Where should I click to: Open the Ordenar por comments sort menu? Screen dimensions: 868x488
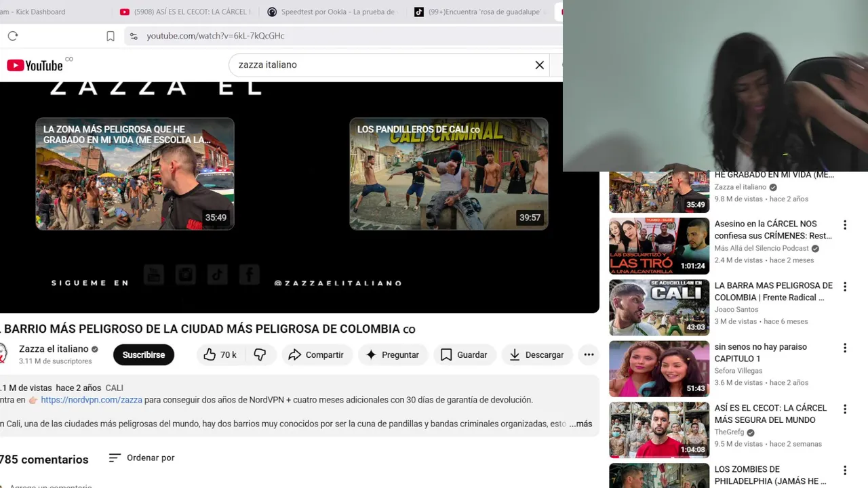142,458
